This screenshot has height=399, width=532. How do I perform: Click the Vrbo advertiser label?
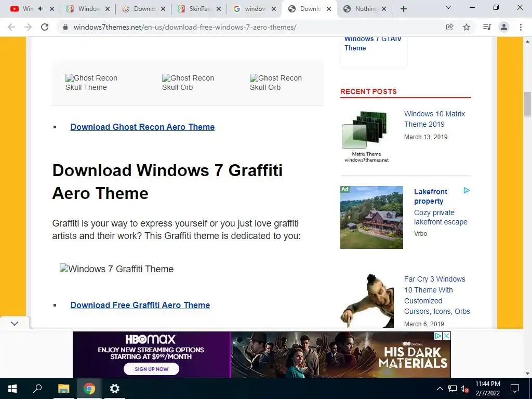pos(420,233)
